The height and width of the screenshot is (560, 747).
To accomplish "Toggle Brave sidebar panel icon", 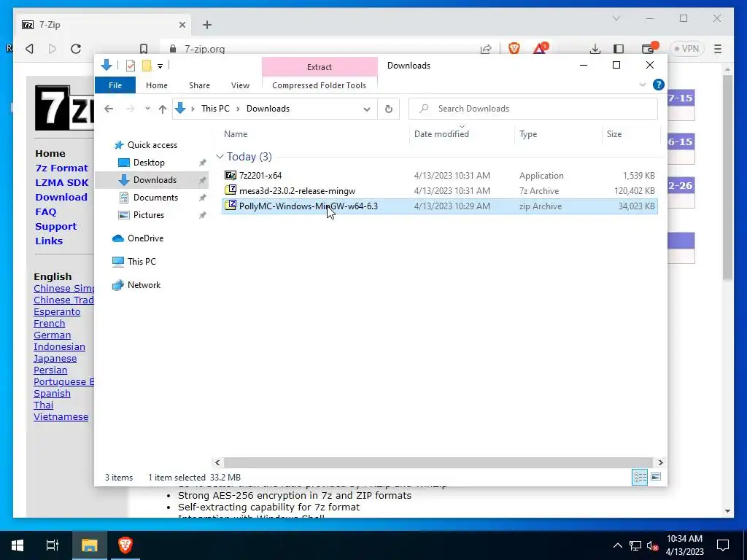I will coord(619,49).
